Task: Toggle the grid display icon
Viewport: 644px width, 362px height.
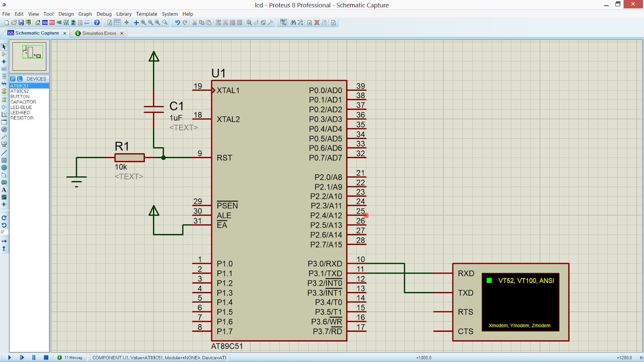Action: click(x=117, y=23)
